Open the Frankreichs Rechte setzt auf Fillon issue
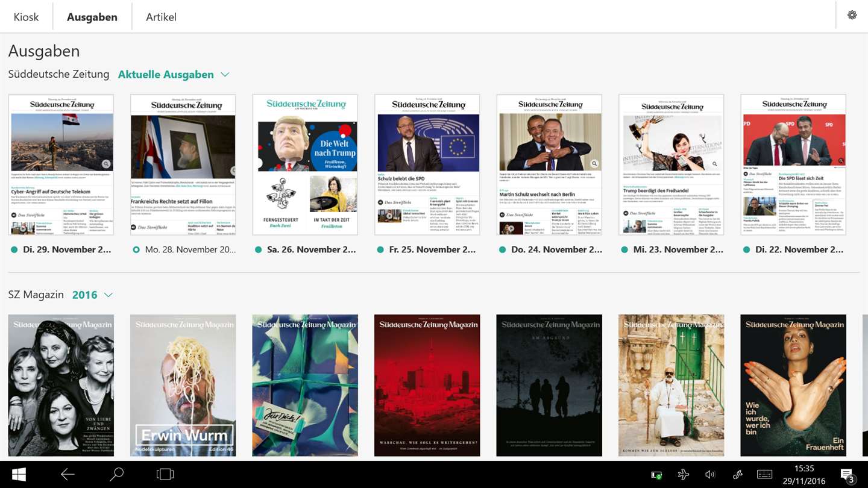This screenshot has width=868, height=488. [183, 164]
